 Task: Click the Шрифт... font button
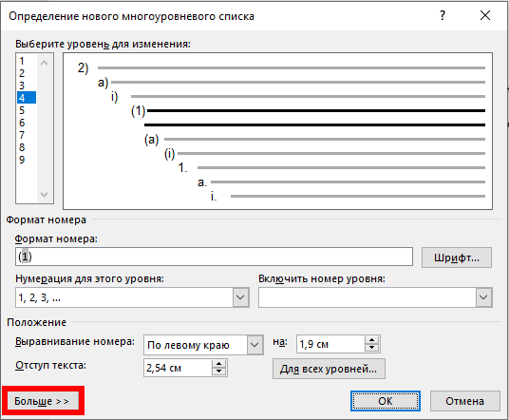(x=457, y=258)
